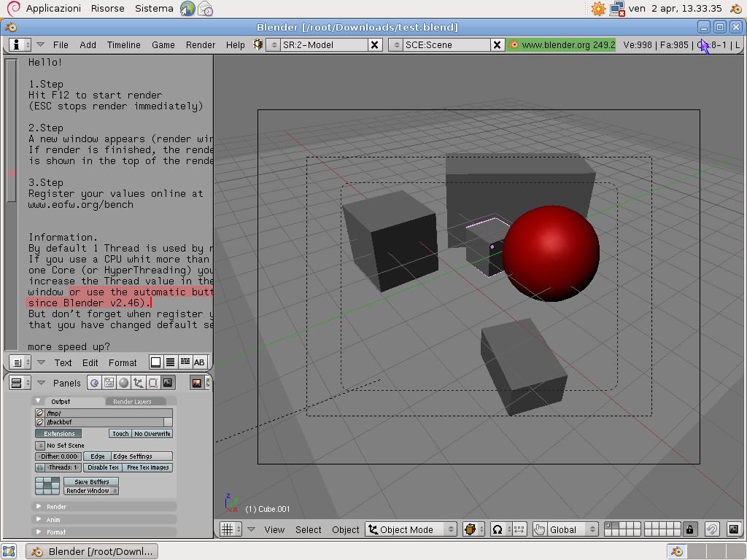Open the Logic context buttons (Pacman icon)
The width and height of the screenshot is (747, 560).
coord(94,383)
